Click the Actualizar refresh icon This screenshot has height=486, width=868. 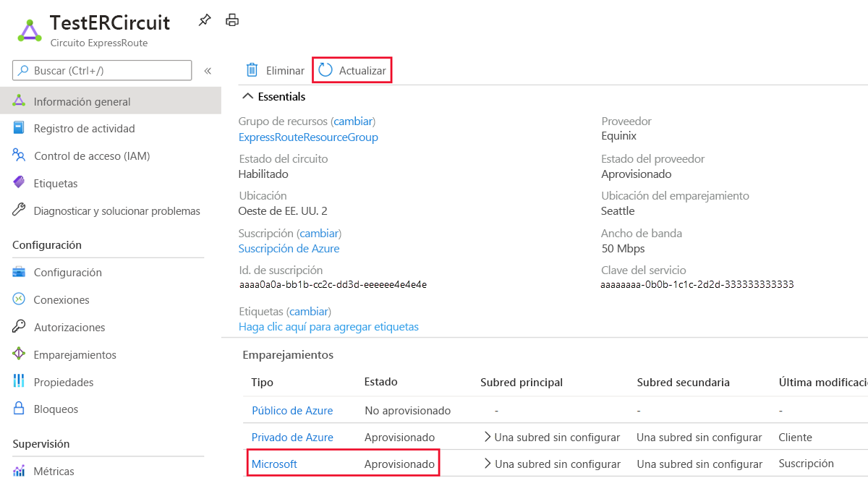point(325,70)
